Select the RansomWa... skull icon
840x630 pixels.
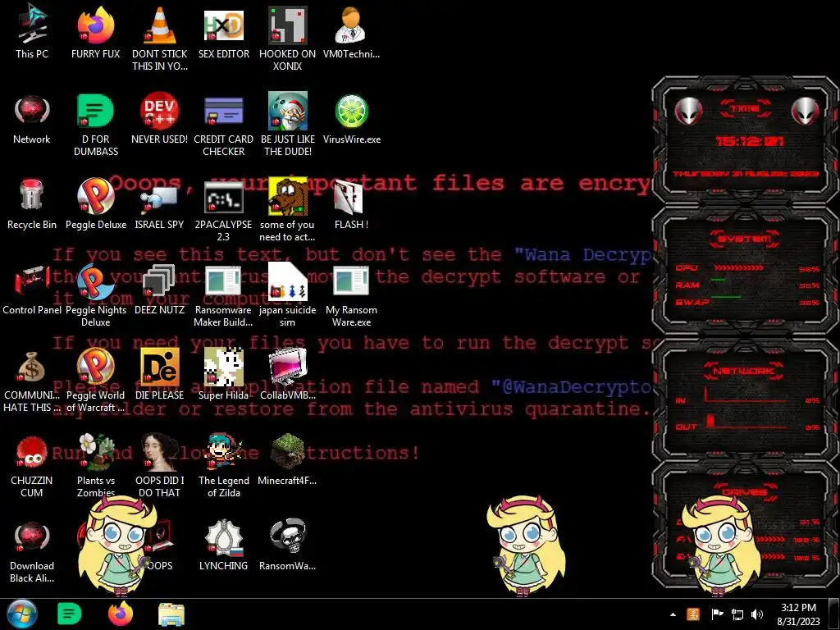tap(288, 536)
